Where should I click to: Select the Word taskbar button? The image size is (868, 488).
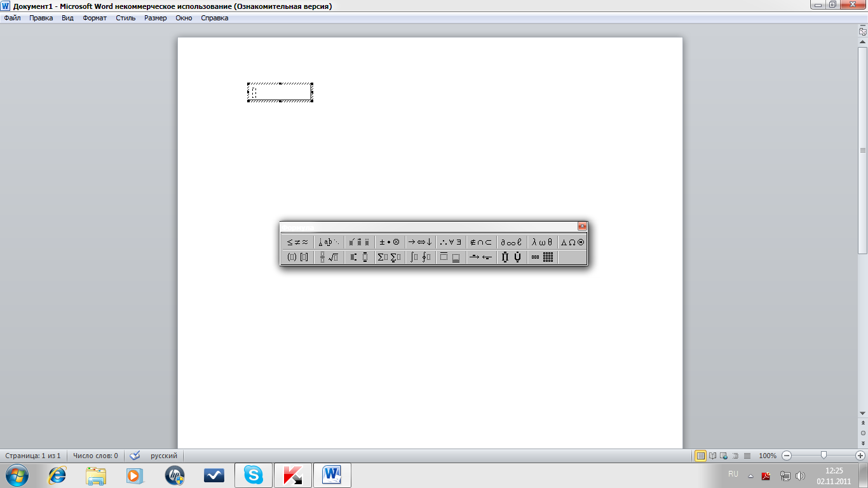pyautogui.click(x=332, y=475)
